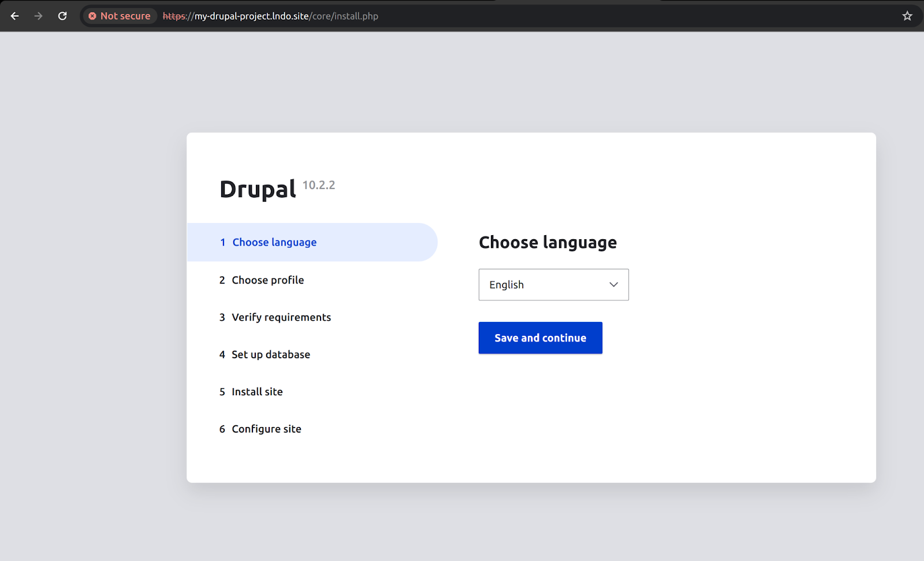The image size is (924, 561).
Task: Open the Not secure site info badge
Action: click(x=120, y=16)
